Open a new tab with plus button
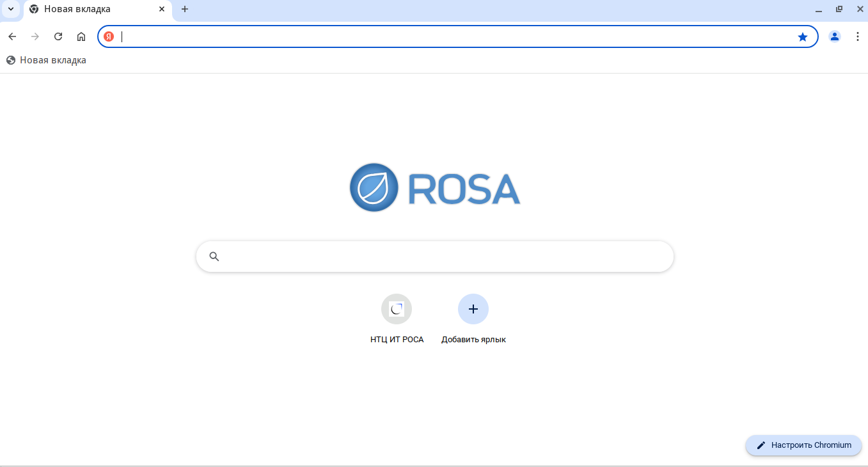Viewport: 868px width, 467px height. tap(185, 9)
